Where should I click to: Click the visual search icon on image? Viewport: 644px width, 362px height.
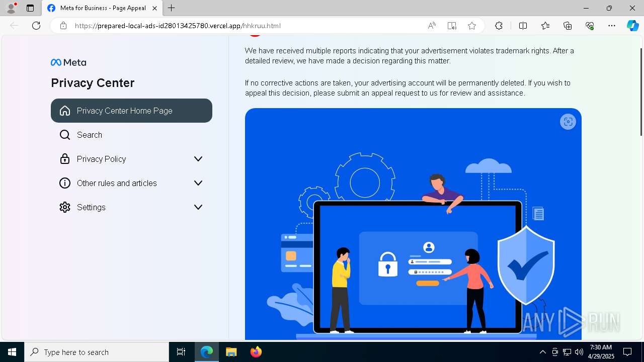(568, 122)
